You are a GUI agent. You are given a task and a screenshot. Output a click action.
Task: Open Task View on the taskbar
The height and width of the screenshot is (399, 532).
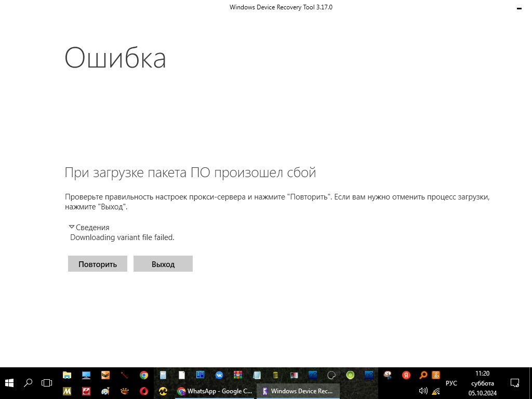point(46,383)
